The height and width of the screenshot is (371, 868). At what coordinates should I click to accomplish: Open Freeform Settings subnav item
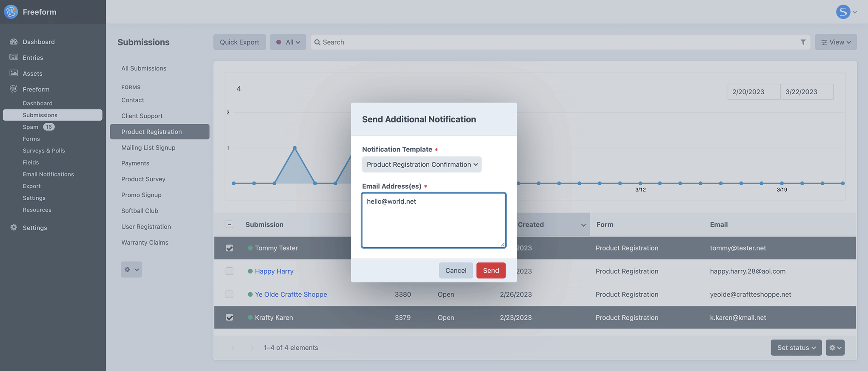pos(34,198)
